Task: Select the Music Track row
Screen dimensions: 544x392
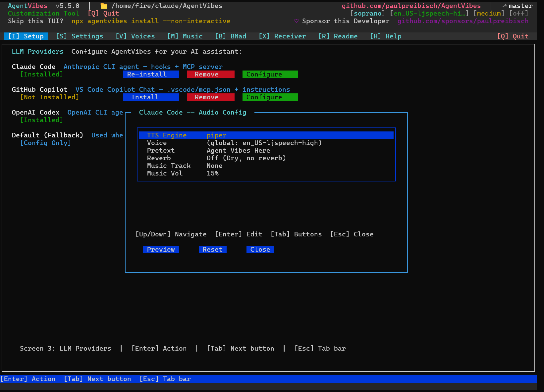Action: click(x=266, y=166)
